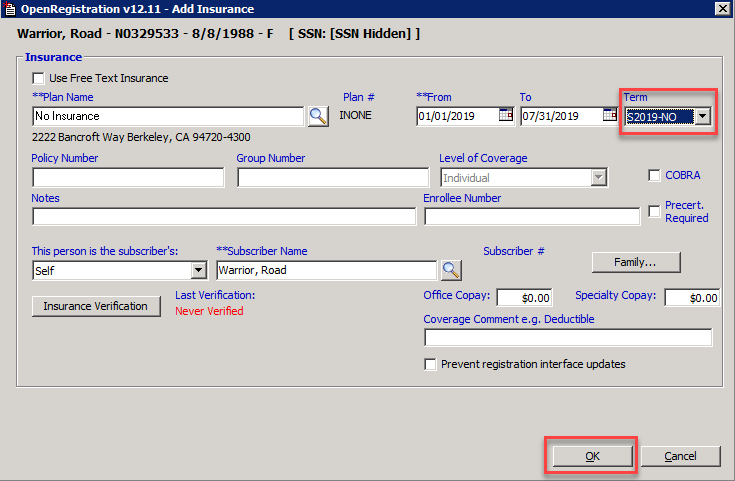Click the Cancel button
Image resolution: width=735 pixels, height=481 pixels.
(x=680, y=456)
